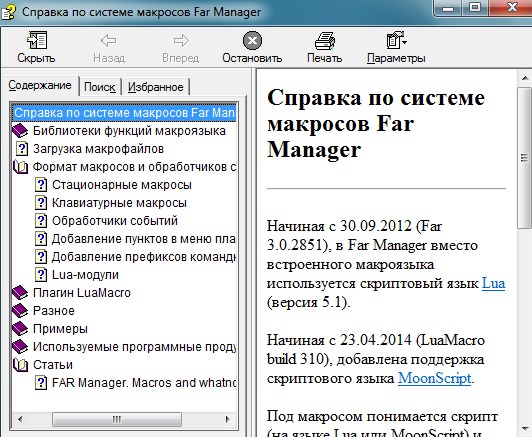The width and height of the screenshot is (532, 437).
Task: Switch to the Содержание tab
Action: tap(40, 85)
